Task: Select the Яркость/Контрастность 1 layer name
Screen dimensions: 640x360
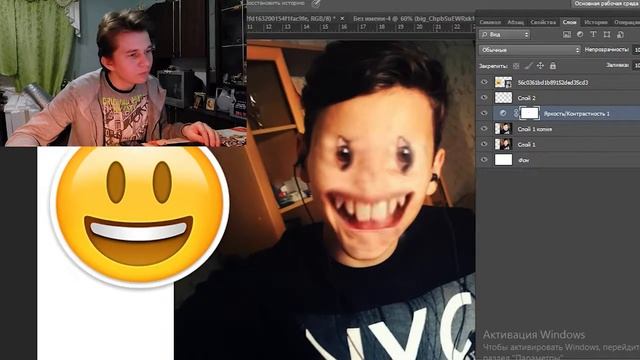Action: click(x=576, y=113)
